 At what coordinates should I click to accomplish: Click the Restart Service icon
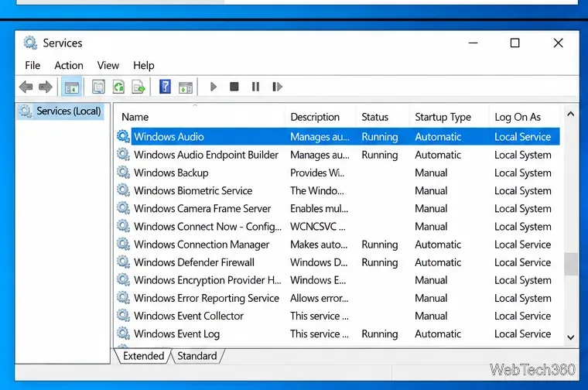(x=277, y=87)
